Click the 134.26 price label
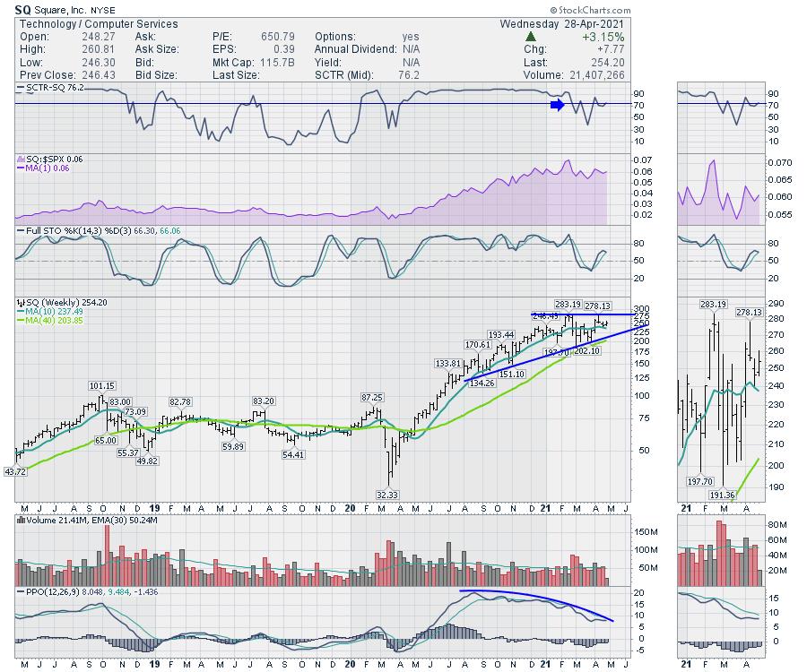This screenshot has height=672, width=807. tap(482, 383)
